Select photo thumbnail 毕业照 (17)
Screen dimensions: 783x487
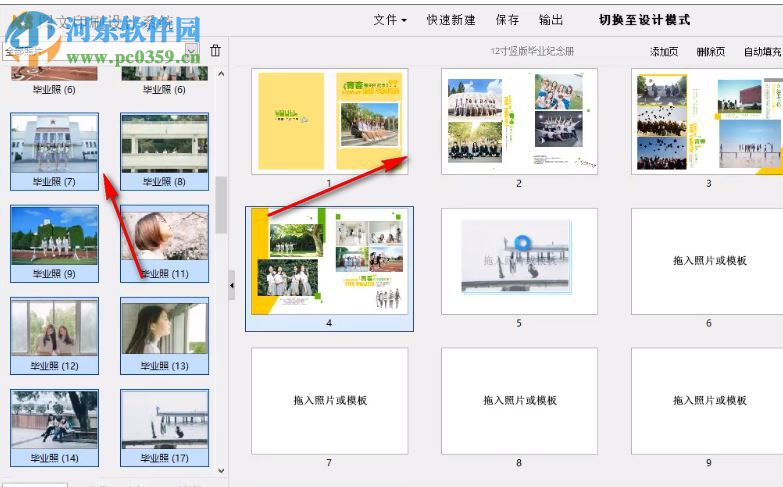pos(164,428)
